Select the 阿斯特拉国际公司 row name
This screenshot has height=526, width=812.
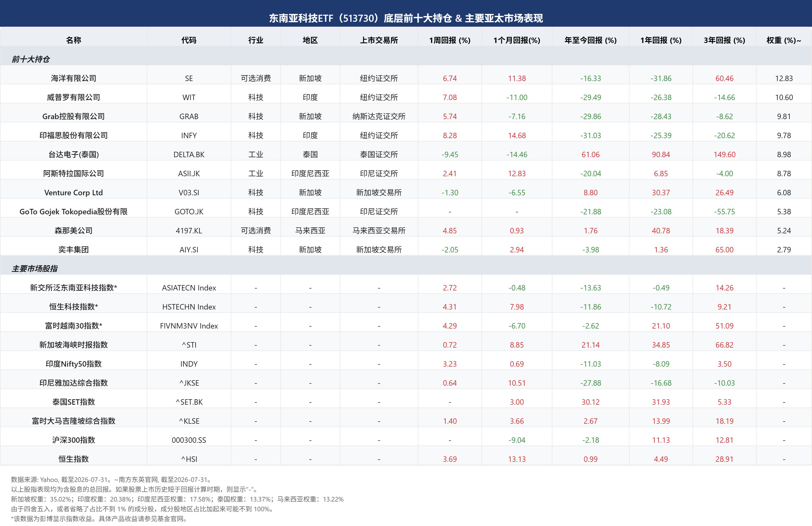click(73, 174)
